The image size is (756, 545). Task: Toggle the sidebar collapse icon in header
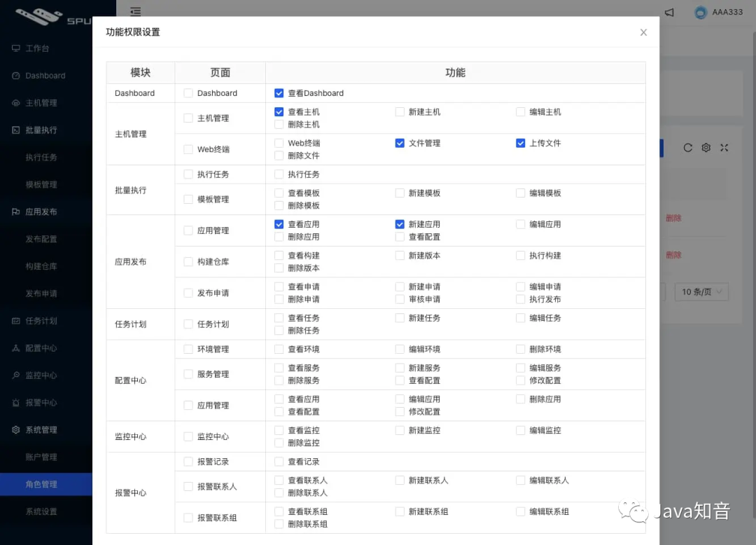[x=136, y=12]
